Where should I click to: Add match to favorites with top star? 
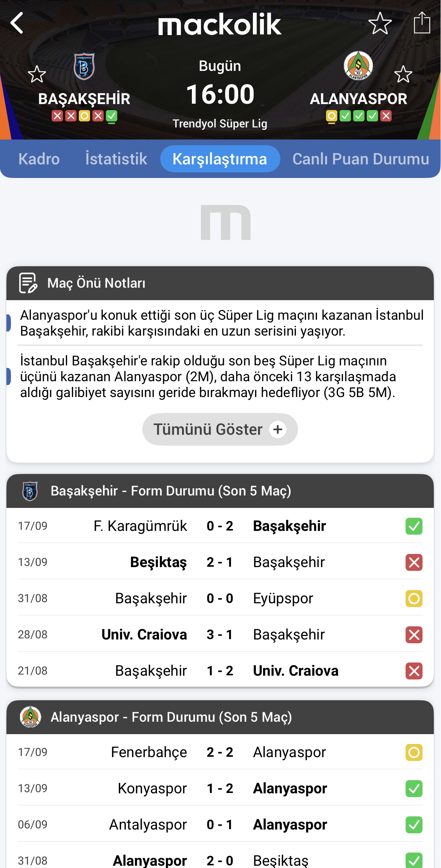pos(380,23)
